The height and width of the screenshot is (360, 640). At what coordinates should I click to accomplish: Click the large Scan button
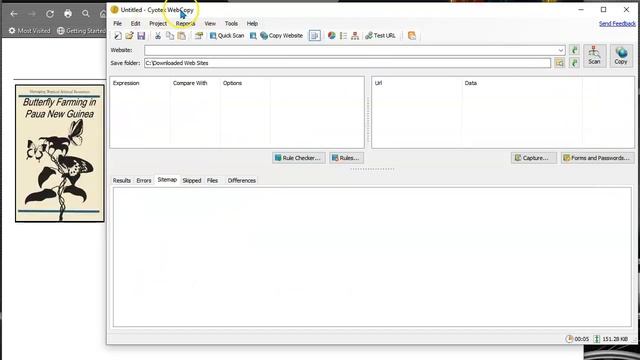tap(594, 56)
